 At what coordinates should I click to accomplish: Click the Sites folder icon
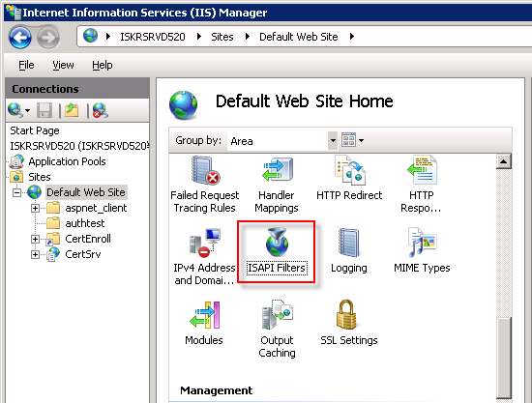16,177
